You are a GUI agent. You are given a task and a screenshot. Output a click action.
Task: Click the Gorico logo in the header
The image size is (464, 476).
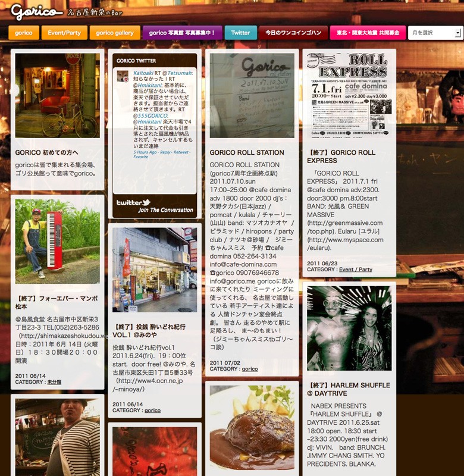pyautogui.click(x=36, y=11)
